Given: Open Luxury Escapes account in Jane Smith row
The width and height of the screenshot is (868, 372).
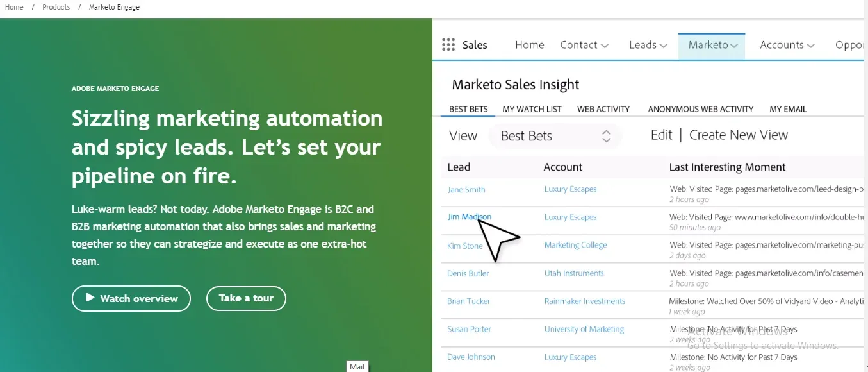Looking at the screenshot, I should click(x=570, y=189).
